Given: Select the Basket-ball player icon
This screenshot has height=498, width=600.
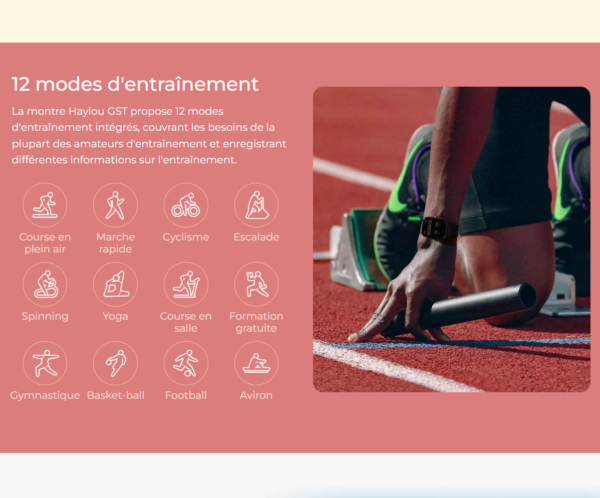Looking at the screenshot, I should [115, 363].
